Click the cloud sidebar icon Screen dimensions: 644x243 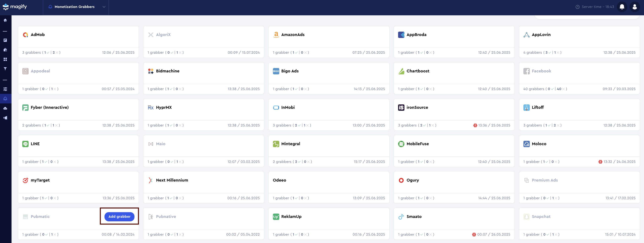pyautogui.click(x=5, y=108)
